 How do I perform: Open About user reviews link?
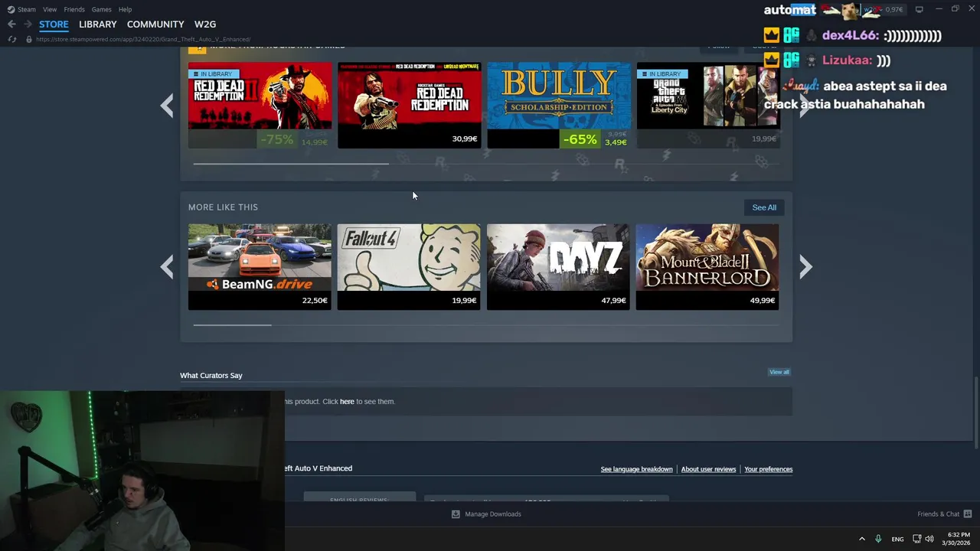coord(708,469)
